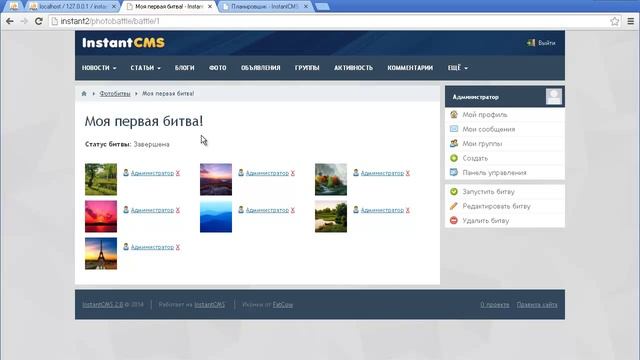Open the Панель управления link
Viewport: 640px width, 360px height.
tap(494, 173)
